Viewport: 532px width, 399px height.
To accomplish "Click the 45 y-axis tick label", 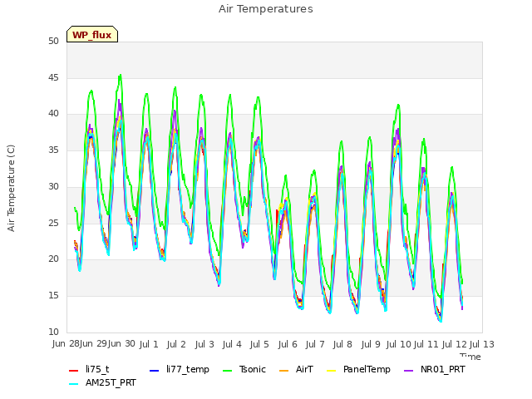I will click(53, 77).
